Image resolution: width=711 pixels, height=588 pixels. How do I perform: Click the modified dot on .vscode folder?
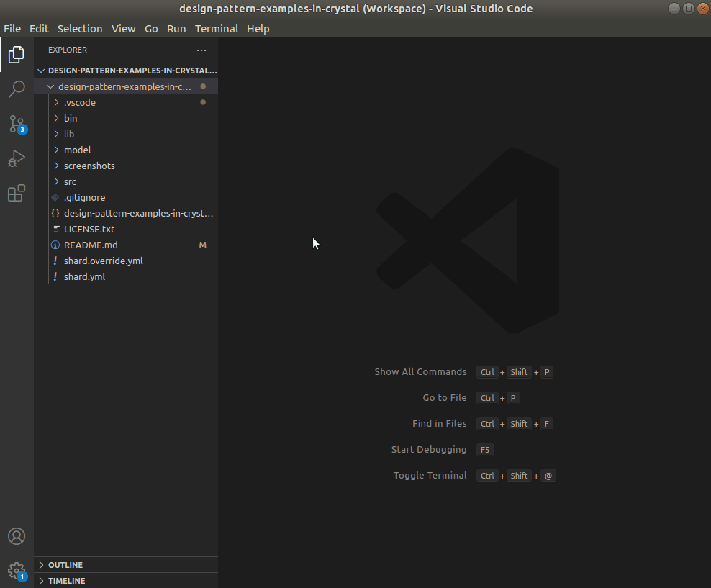click(x=203, y=102)
